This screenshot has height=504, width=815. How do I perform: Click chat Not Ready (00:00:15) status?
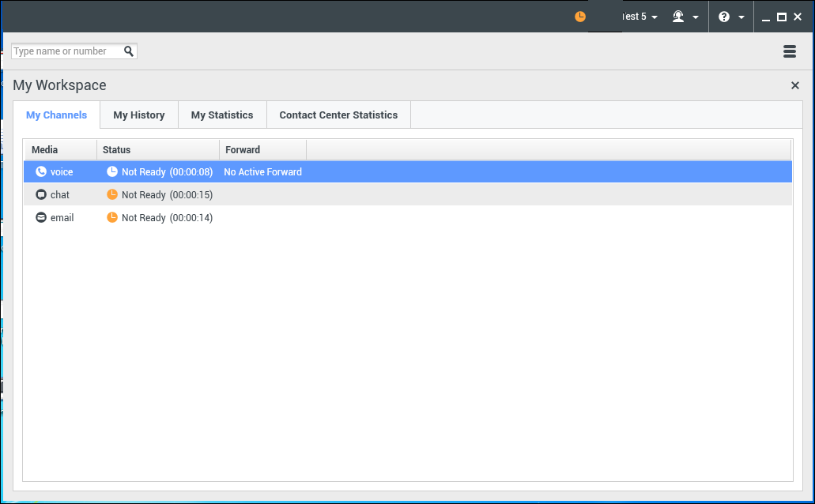point(167,195)
